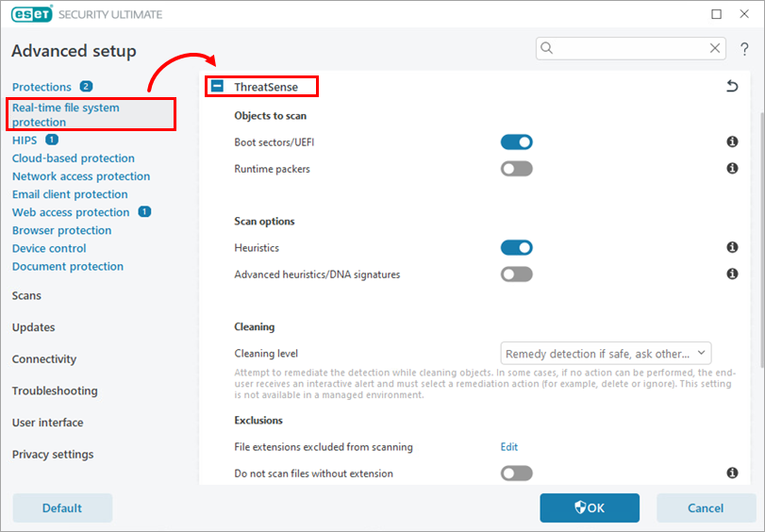Viewport: 765px width, 532px height.
Task: View info for Advanced heuristics/DNA signatures
Action: tap(732, 274)
